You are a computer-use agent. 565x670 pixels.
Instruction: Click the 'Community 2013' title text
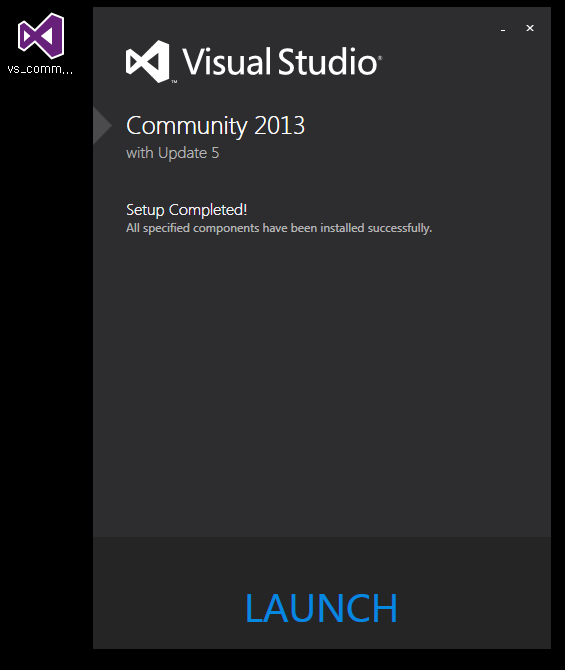click(x=215, y=126)
